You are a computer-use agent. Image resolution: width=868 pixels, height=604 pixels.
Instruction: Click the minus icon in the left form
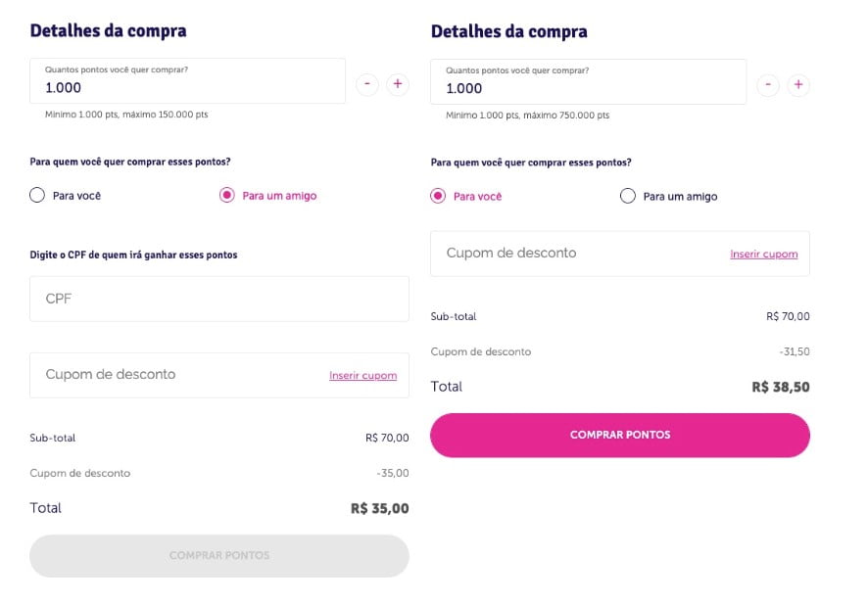pos(367,84)
